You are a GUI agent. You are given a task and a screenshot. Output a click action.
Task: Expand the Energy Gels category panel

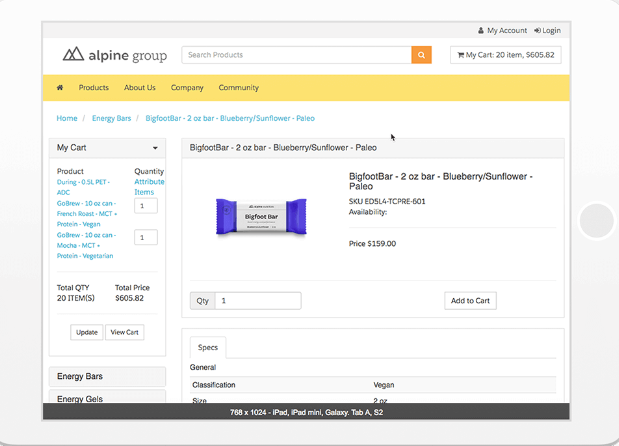107,399
